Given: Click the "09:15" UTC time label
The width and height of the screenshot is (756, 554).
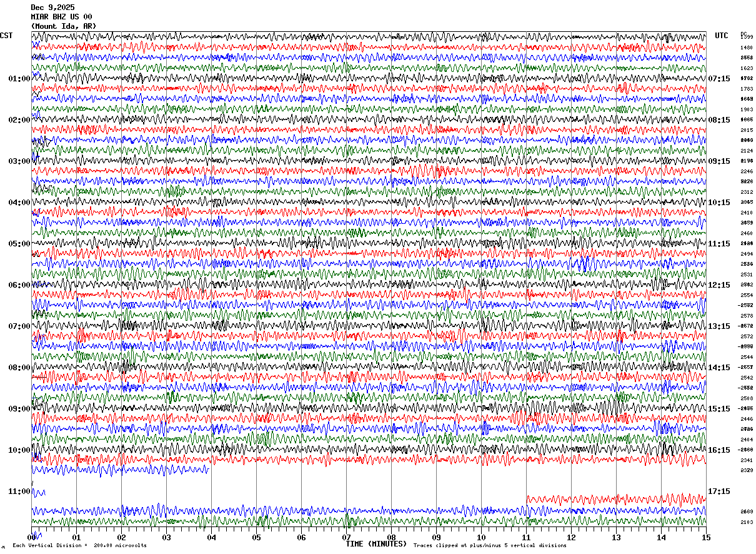Looking at the screenshot, I should click(x=719, y=161).
